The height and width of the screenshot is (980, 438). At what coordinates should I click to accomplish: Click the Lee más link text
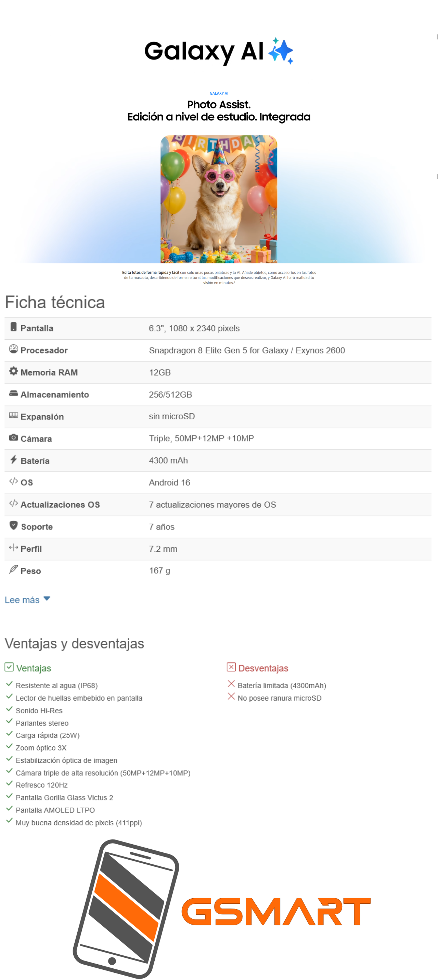(22, 600)
